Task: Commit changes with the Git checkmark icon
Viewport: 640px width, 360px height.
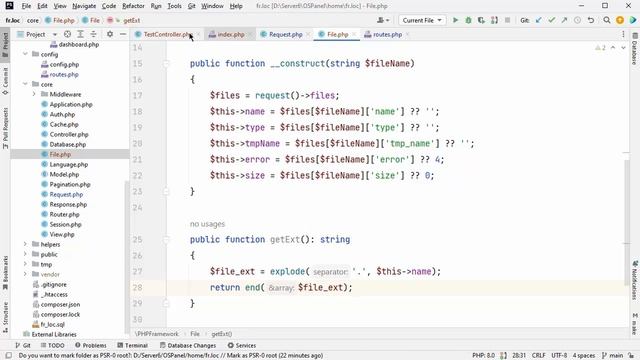Action: coord(552,20)
